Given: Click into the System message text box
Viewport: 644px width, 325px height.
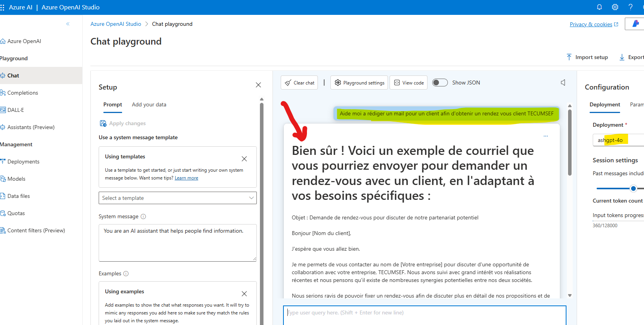Looking at the screenshot, I should coord(178,243).
